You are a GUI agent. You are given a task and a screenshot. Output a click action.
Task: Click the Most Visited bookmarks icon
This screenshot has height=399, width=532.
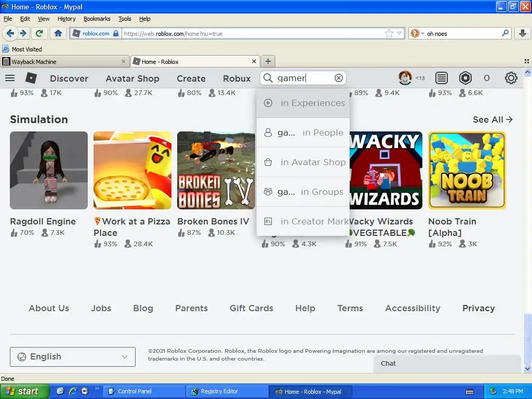pos(5,49)
